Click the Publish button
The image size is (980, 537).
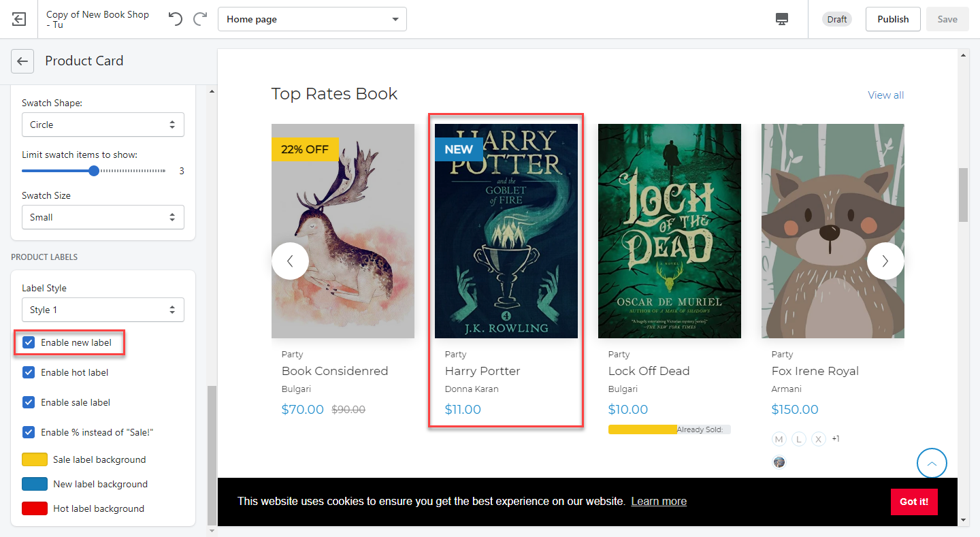(893, 19)
